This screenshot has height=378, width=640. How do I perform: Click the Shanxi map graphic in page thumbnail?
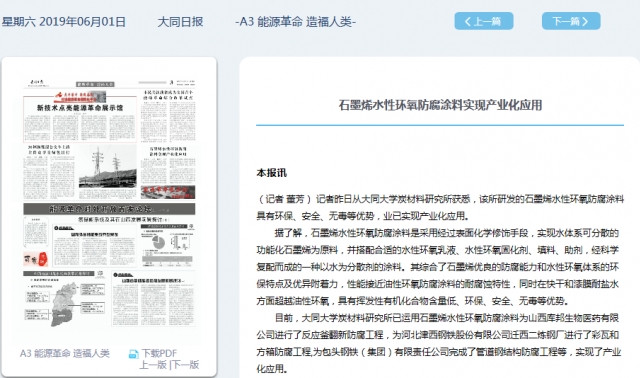point(65,304)
